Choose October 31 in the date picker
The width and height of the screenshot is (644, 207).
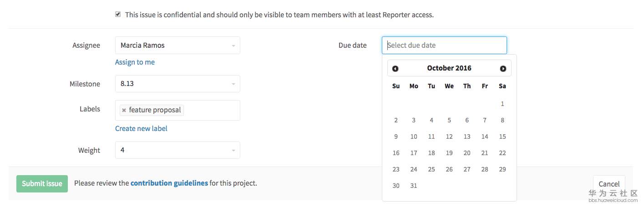(x=414, y=186)
